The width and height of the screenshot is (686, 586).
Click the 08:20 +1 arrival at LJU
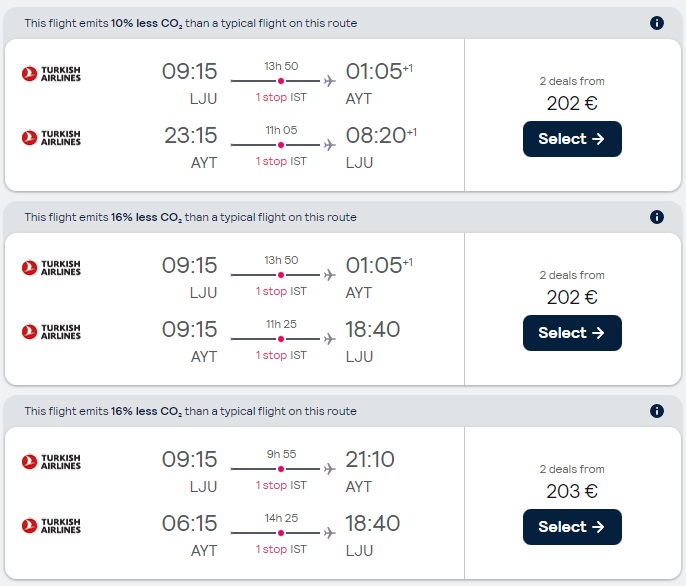pyautogui.click(x=375, y=136)
